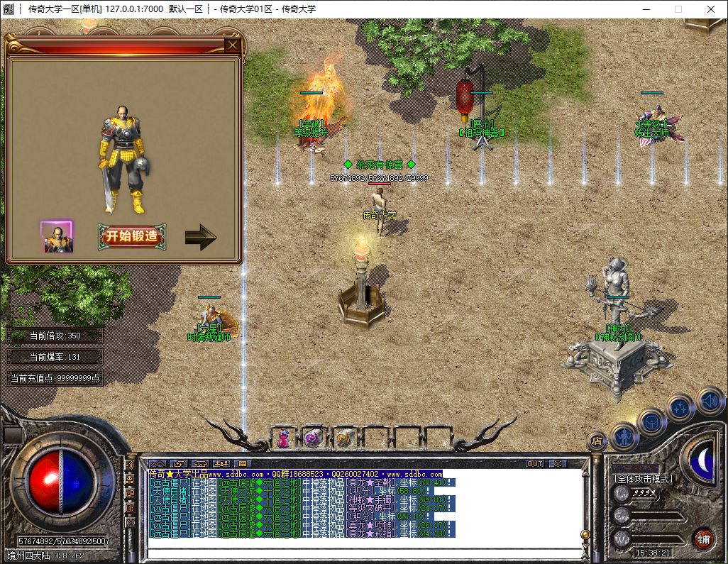The height and width of the screenshot is (564, 728).
Task: Click the crescent moon day-night indicator
Action: tap(703, 460)
